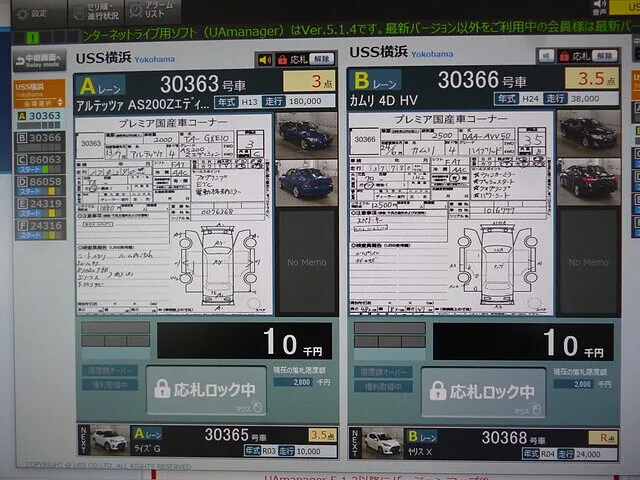Viewport: 640px width, 480px height.
Task: Select lane F 24316 in sidebar
Action: pos(40,229)
